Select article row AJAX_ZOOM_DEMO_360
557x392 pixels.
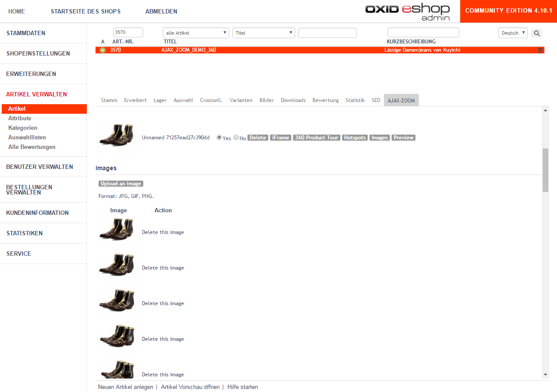pos(320,50)
